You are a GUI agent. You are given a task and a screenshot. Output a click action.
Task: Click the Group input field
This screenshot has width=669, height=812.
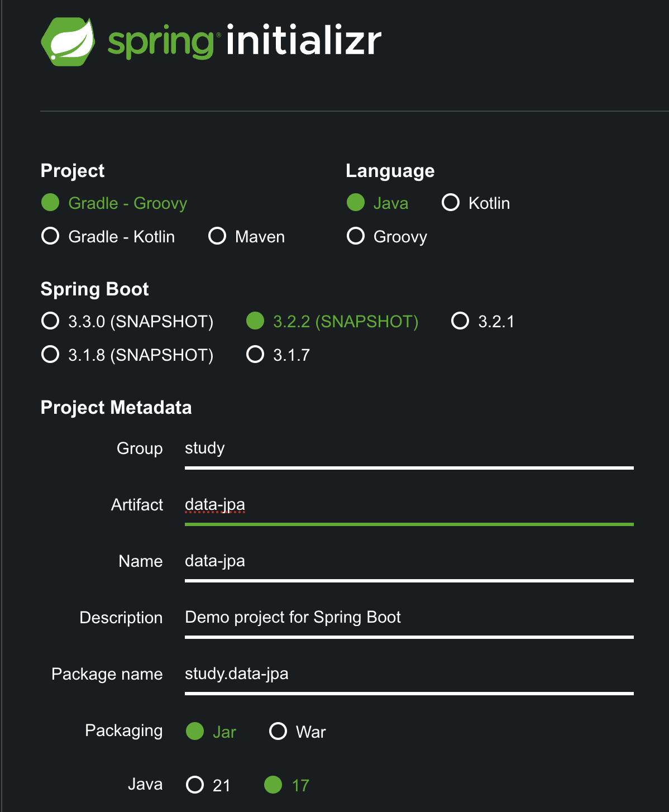(409, 449)
